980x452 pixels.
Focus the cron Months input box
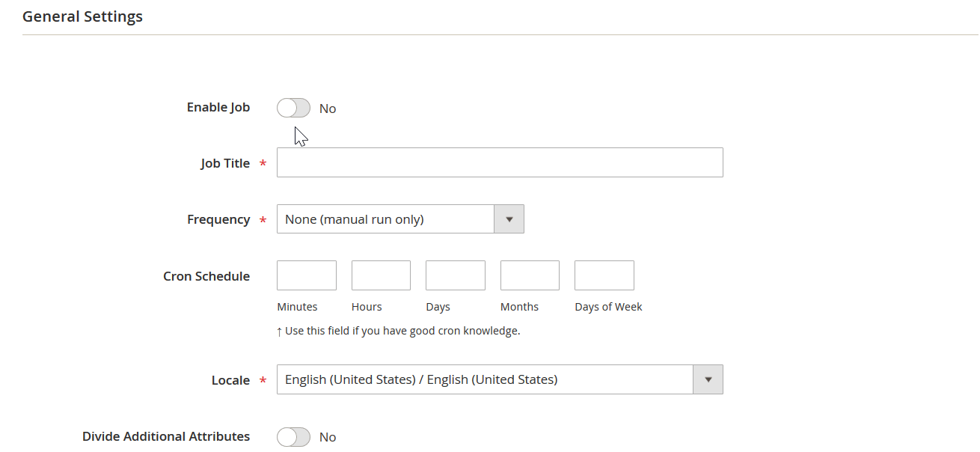530,275
